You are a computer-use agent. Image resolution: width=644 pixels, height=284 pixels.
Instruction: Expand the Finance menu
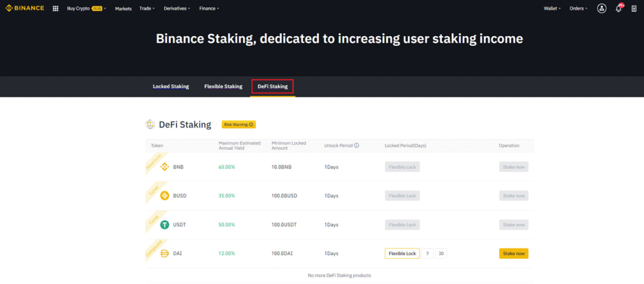209,8
